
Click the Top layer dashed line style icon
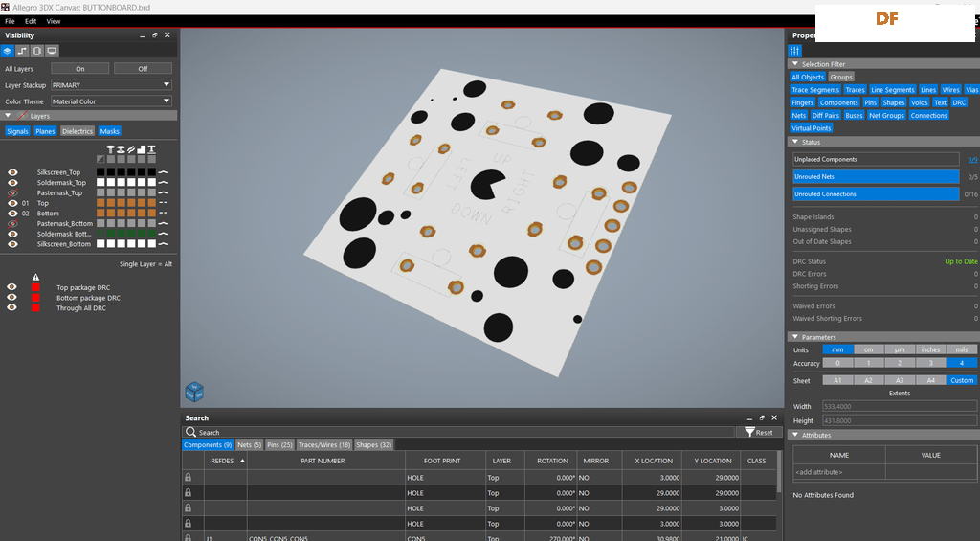coord(163,203)
